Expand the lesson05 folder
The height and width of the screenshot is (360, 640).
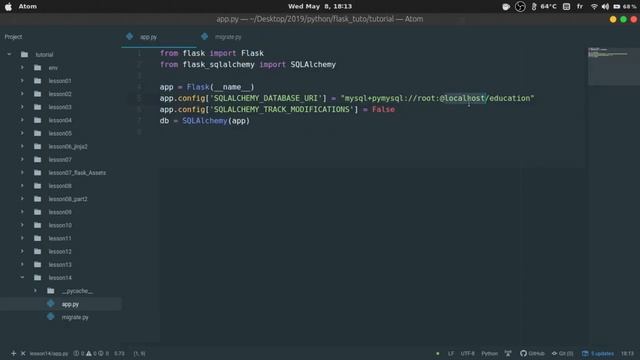click(22, 133)
